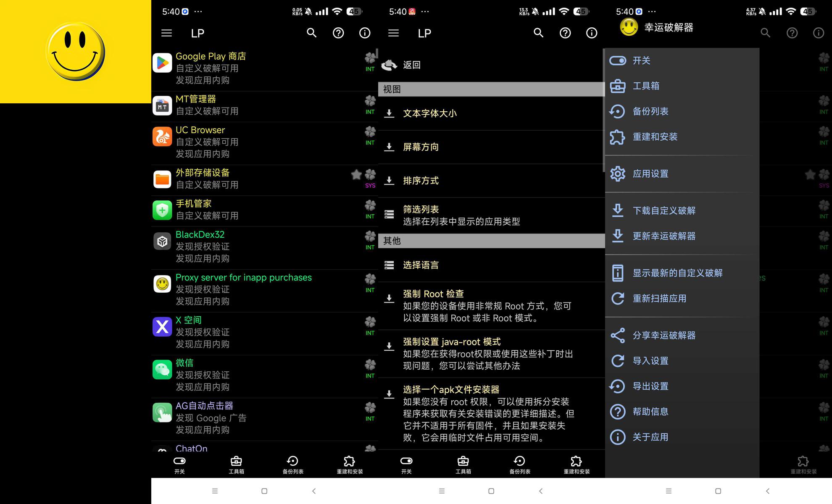Tap the UC Browser app icon
The image size is (832, 504).
[x=162, y=136]
